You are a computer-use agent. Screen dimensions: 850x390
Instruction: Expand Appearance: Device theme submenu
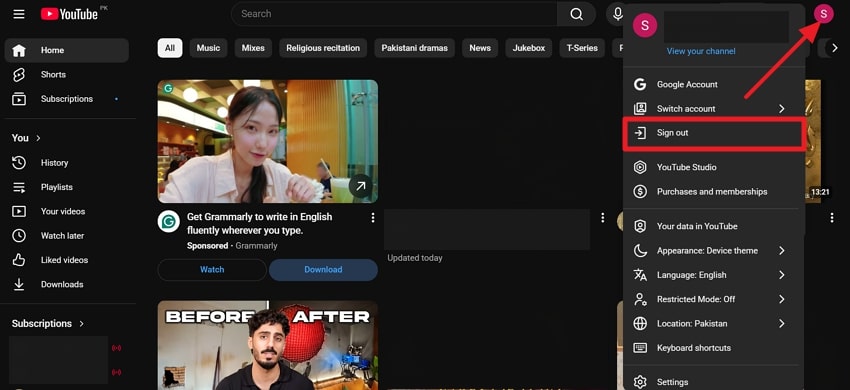713,251
